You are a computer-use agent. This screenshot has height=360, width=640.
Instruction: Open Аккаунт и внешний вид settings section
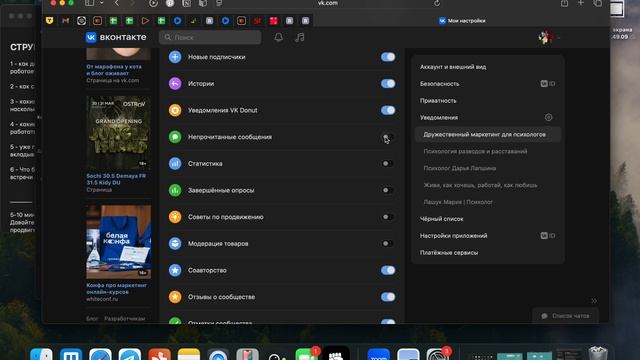453,67
